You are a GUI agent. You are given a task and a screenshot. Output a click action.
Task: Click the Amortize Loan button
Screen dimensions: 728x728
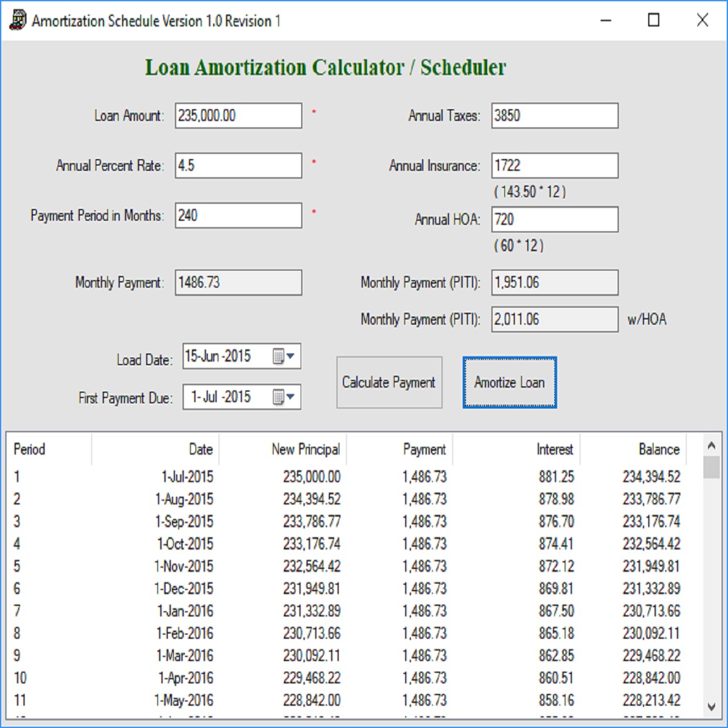[510, 382]
